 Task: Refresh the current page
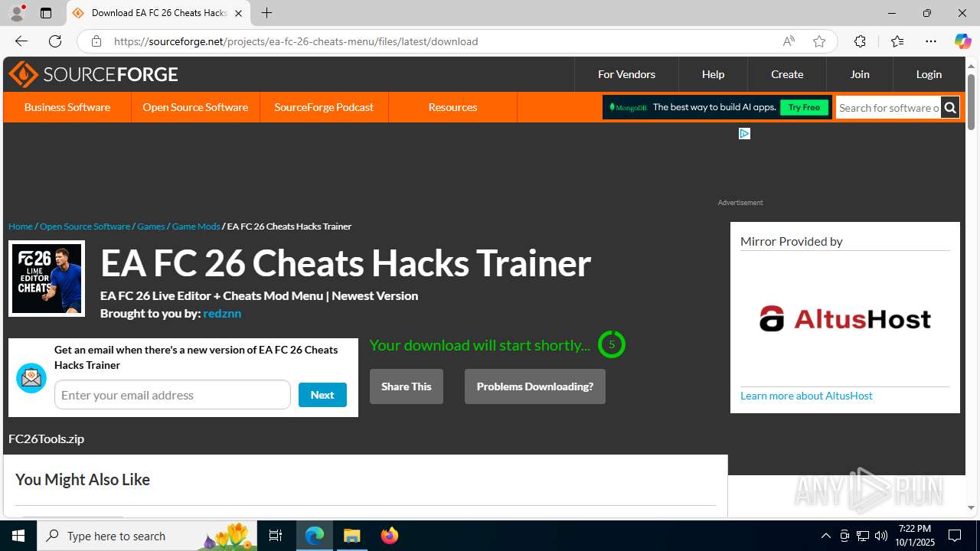pyautogui.click(x=55, y=41)
